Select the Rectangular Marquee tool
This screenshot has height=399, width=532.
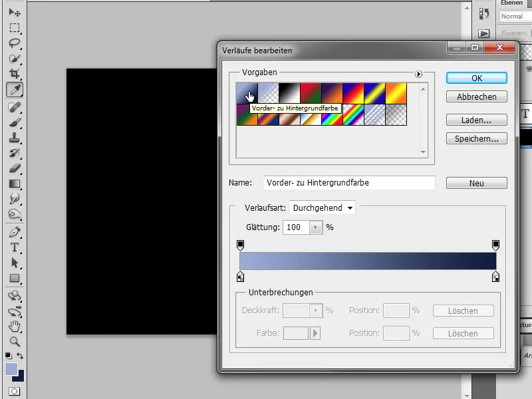[x=14, y=27]
